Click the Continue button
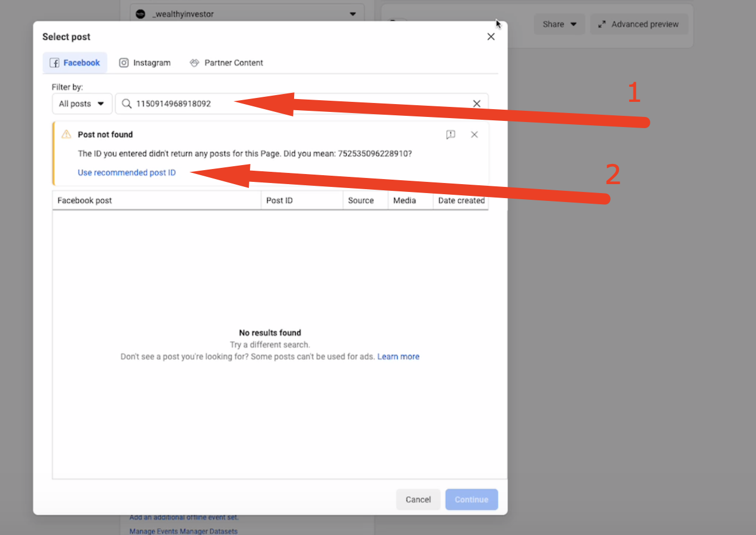Viewport: 756px width, 535px height. pyautogui.click(x=471, y=500)
